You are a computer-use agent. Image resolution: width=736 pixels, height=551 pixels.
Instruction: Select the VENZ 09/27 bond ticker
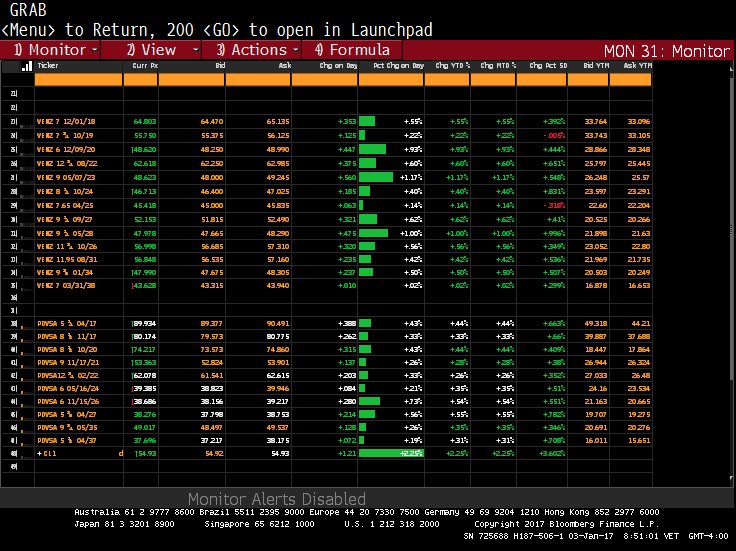tap(65, 220)
